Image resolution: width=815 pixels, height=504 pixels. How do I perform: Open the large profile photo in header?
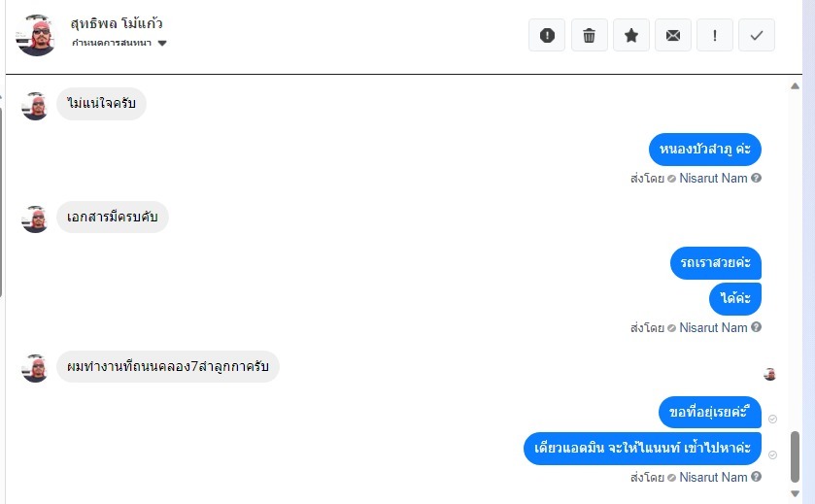[36, 35]
